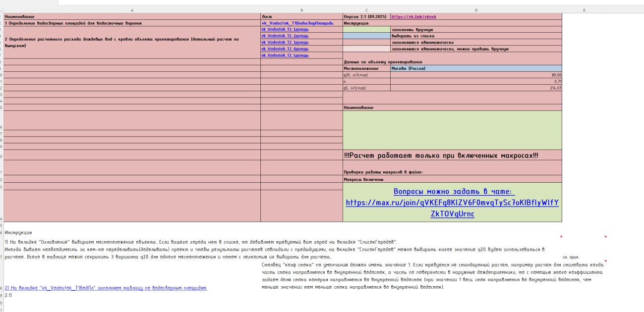Select 'Данные по объекту проектирования' cell
The width and height of the screenshot is (644, 312).
pyautogui.click(x=452, y=62)
